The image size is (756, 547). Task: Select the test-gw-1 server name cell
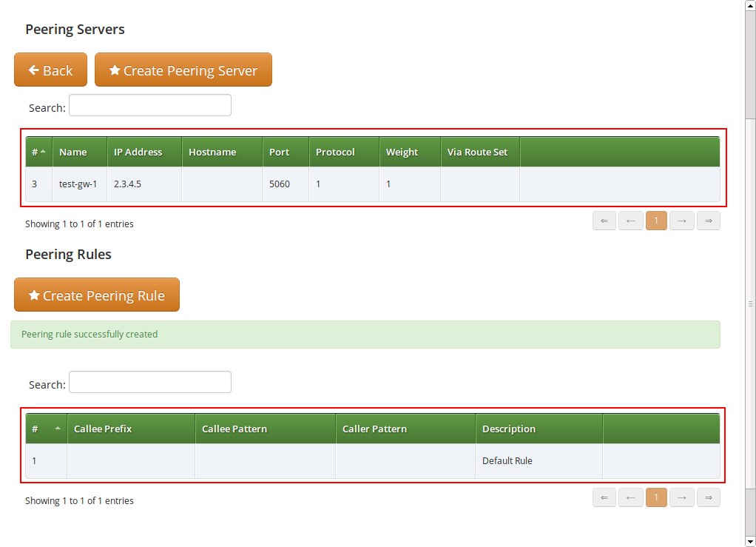(x=80, y=184)
